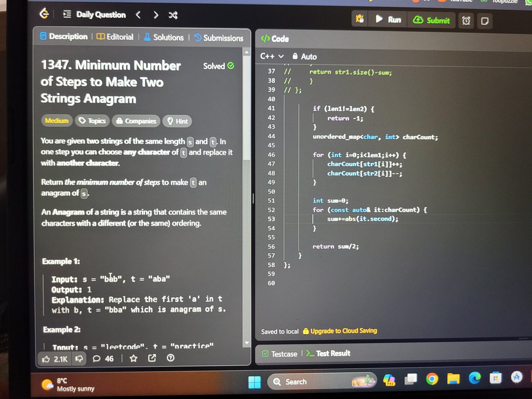Viewport: 532px width, 399px height.
Task: Open Google Chrome from the taskbar
Action: coord(432,379)
